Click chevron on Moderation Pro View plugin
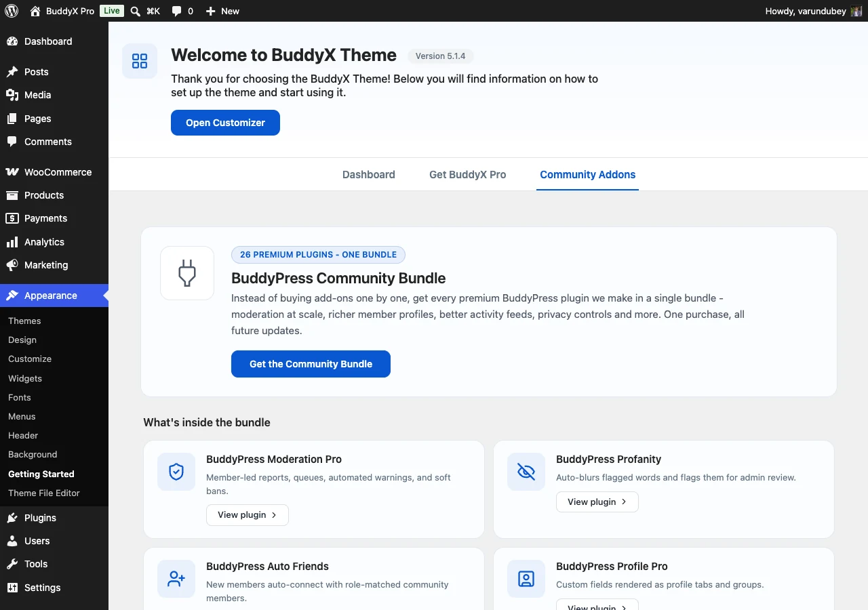 pyautogui.click(x=274, y=515)
